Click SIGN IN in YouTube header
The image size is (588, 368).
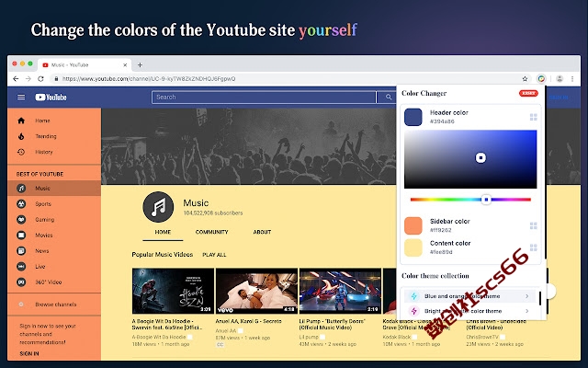(x=558, y=98)
